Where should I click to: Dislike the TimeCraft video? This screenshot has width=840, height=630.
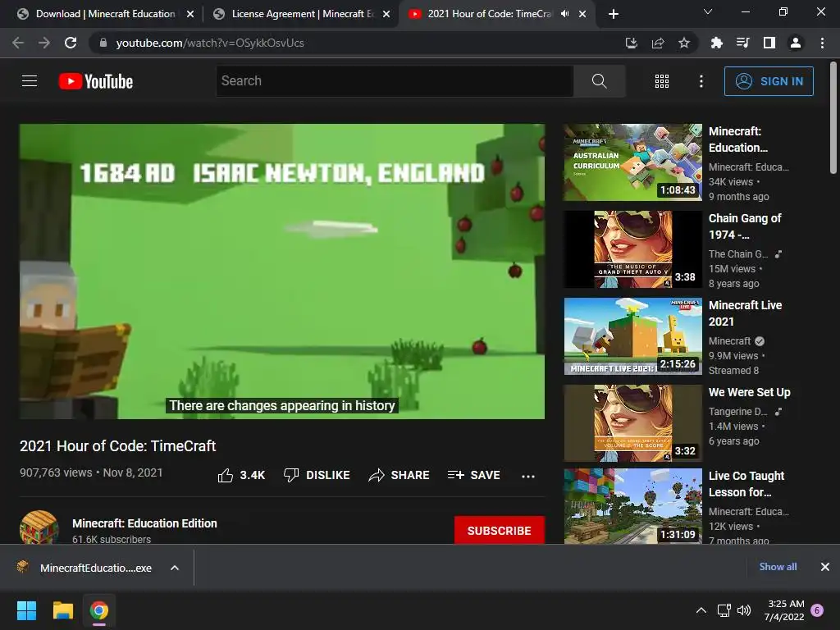(317, 475)
